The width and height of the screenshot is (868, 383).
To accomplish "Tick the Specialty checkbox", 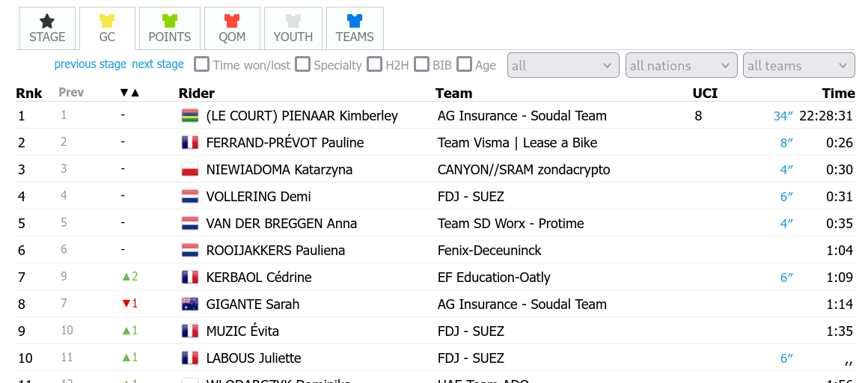I will (x=302, y=64).
